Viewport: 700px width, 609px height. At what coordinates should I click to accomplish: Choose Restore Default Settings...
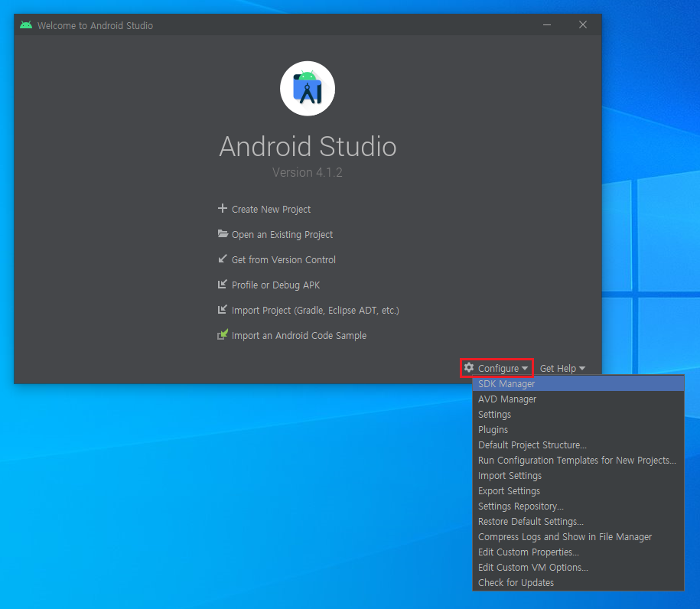[578, 522]
